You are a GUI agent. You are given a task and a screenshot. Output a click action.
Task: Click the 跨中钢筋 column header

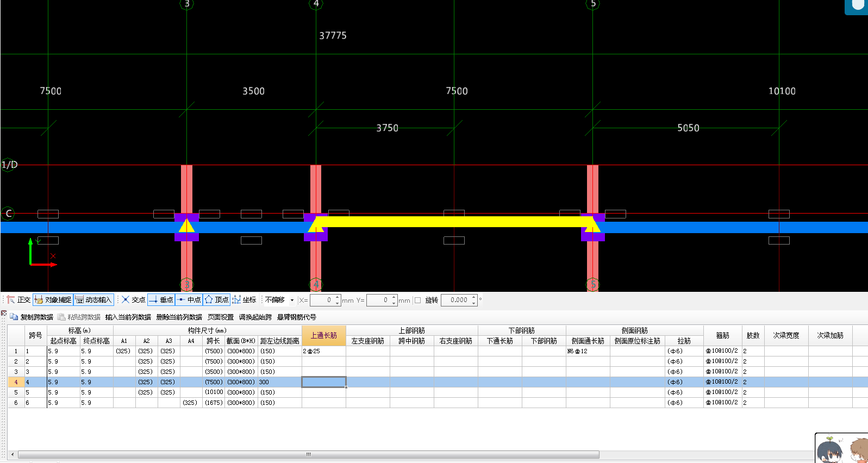coord(412,341)
